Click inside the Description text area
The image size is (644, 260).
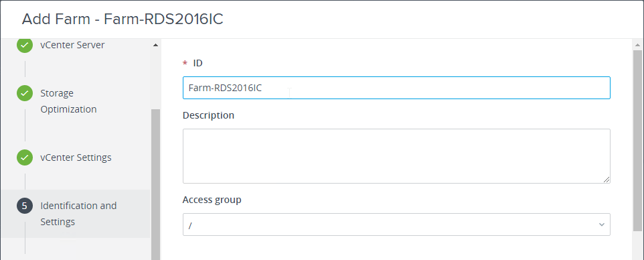[396, 156]
